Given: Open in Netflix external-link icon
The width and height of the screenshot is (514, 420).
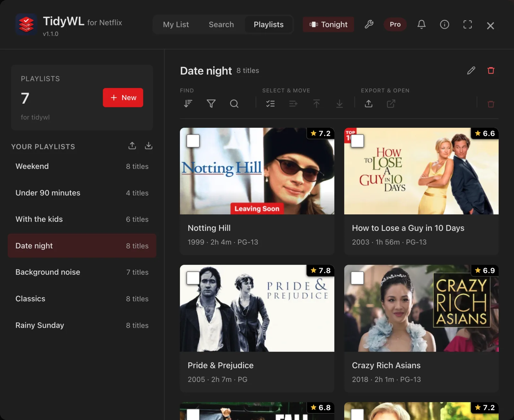Looking at the screenshot, I should (391, 104).
